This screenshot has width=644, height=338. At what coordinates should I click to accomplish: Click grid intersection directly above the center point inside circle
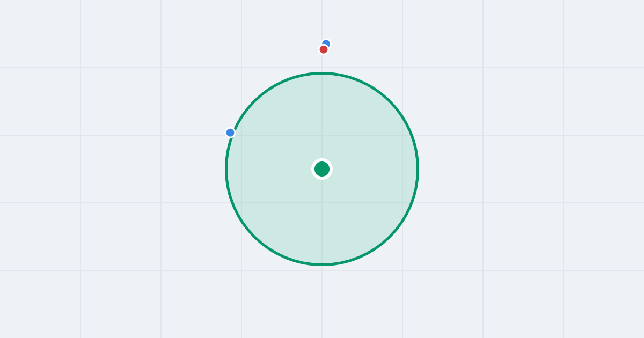click(322, 135)
